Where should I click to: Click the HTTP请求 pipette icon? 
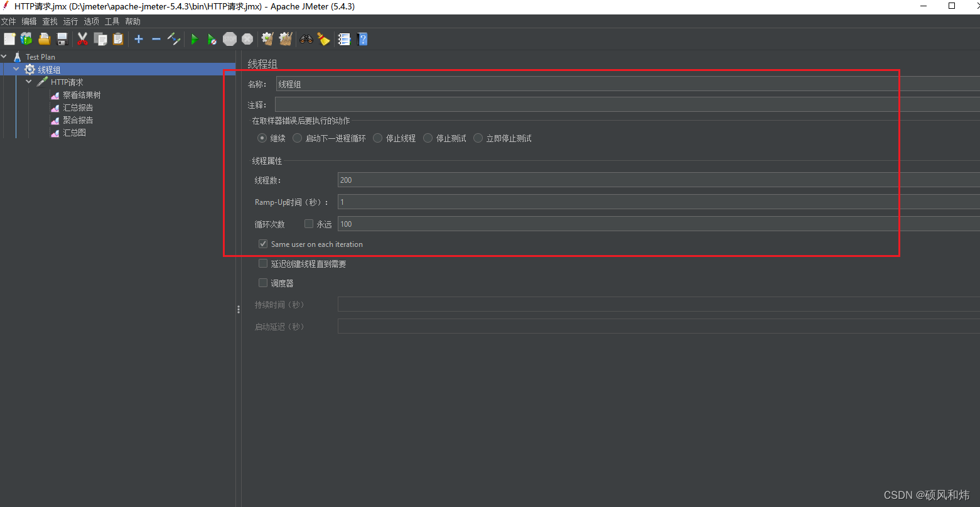pos(42,82)
